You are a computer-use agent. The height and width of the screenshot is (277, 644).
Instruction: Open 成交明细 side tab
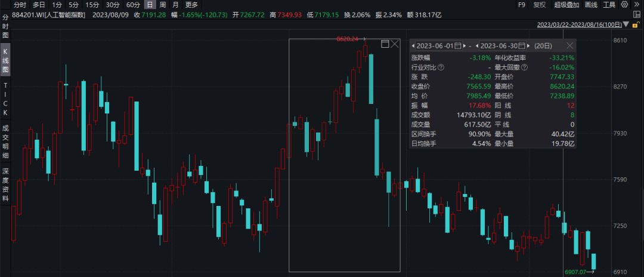pos(5,142)
